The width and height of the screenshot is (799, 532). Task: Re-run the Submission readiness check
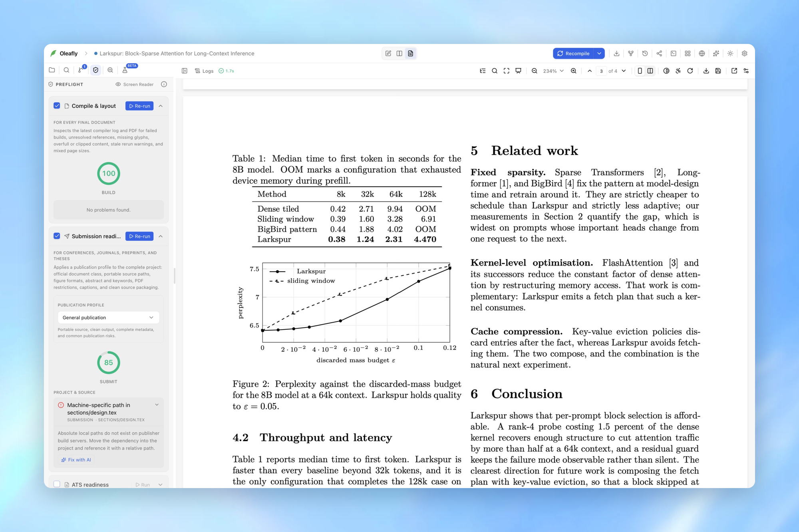coord(139,236)
